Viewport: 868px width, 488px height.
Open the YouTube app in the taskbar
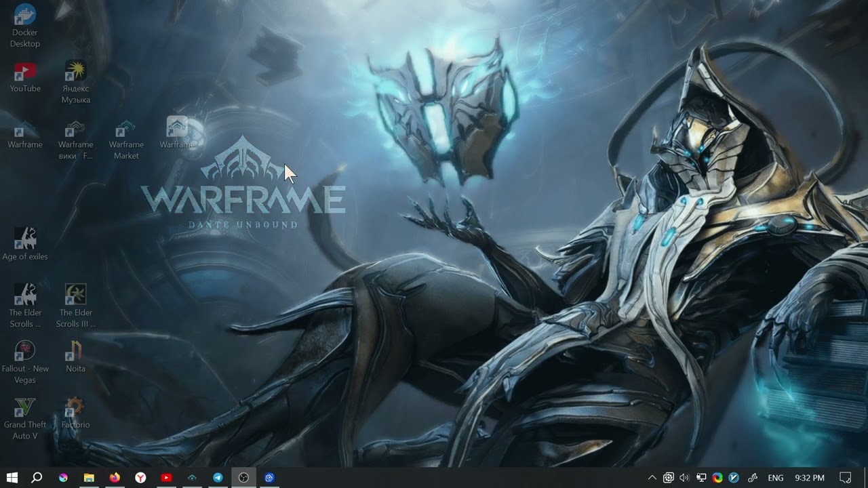[x=166, y=478]
